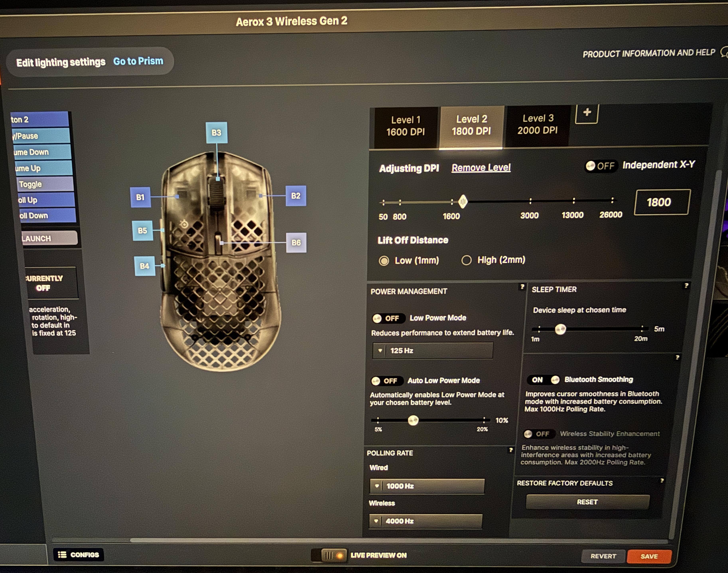Select the B1 left button marker
This screenshot has height=573, width=728.
[140, 197]
